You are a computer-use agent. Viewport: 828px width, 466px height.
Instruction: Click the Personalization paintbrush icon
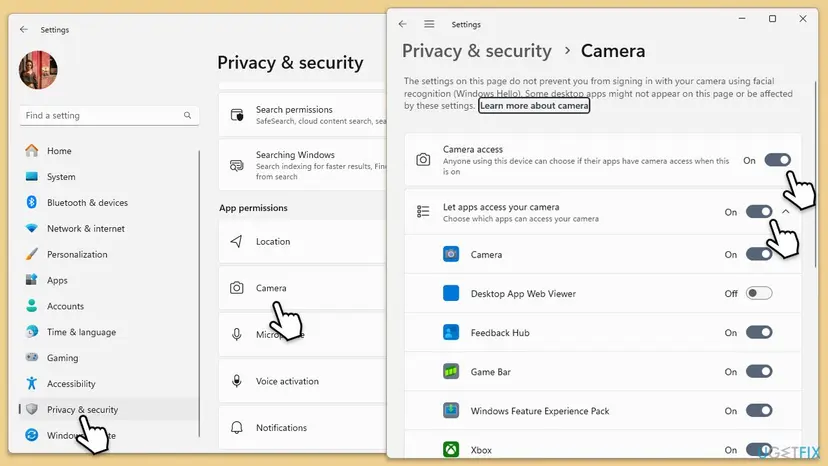coord(32,254)
